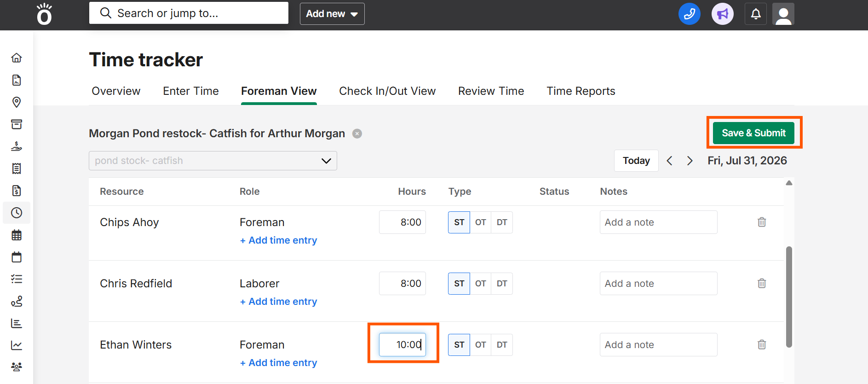Open the megaphone announcements icon
868x384 pixels.
pos(723,14)
